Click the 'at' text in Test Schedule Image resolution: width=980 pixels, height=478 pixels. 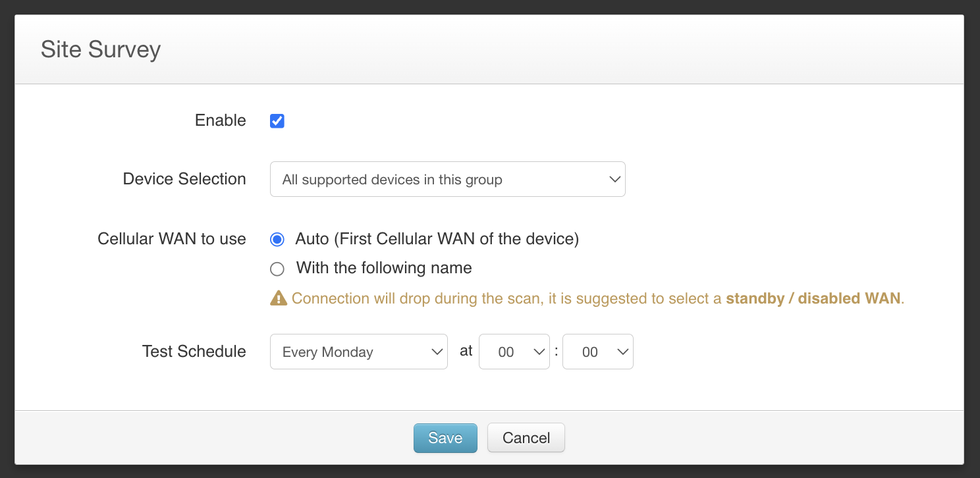(466, 351)
